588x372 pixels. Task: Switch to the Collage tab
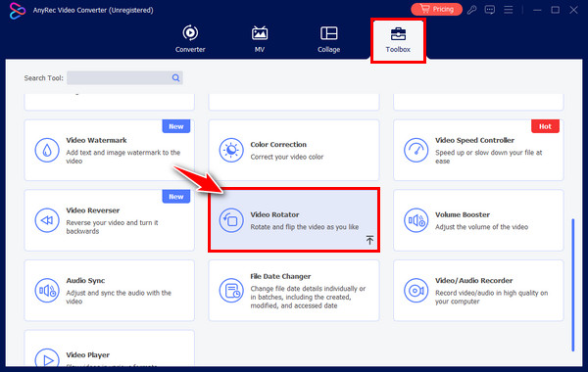[x=329, y=39]
